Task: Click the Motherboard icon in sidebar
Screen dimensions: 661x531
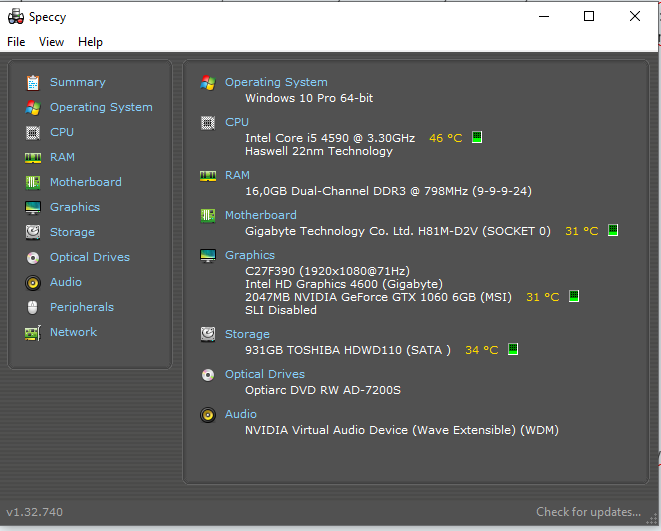Action: point(33,182)
